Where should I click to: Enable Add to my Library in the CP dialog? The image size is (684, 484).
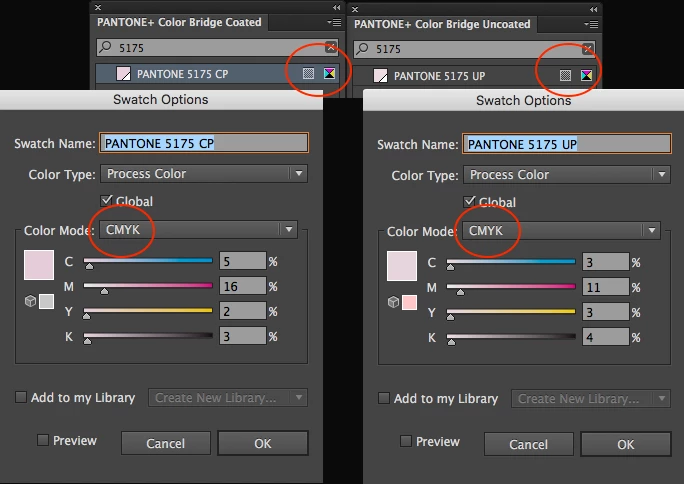[x=21, y=397]
